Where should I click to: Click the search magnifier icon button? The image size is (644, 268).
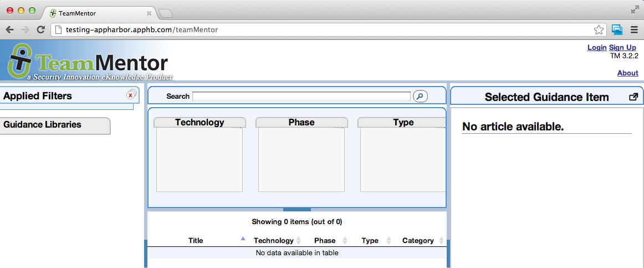(421, 97)
